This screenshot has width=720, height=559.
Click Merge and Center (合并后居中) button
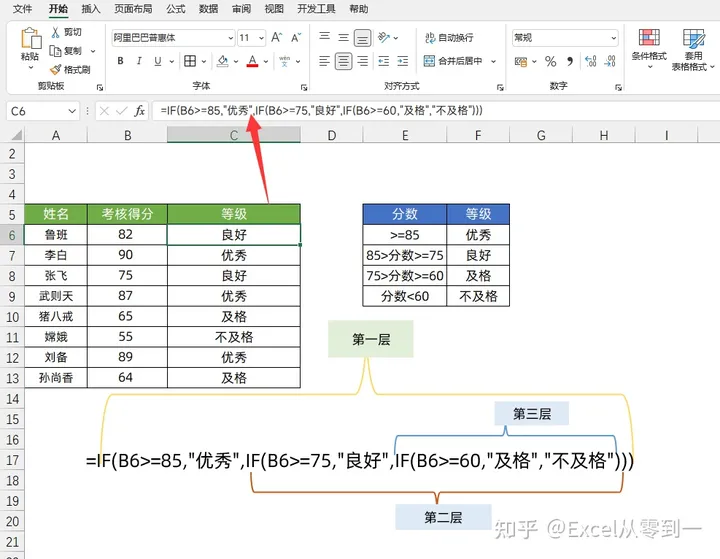click(459, 61)
